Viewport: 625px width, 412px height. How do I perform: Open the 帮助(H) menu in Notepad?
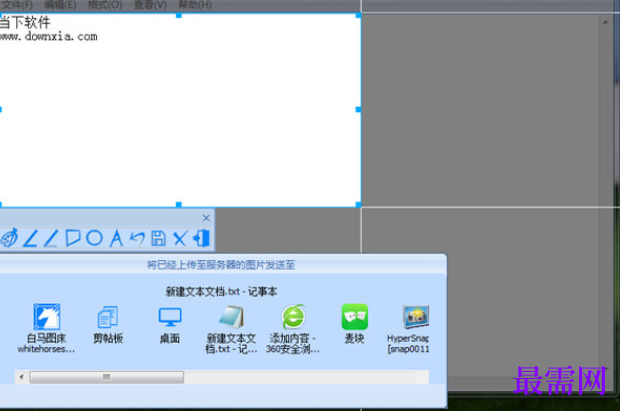(x=195, y=5)
